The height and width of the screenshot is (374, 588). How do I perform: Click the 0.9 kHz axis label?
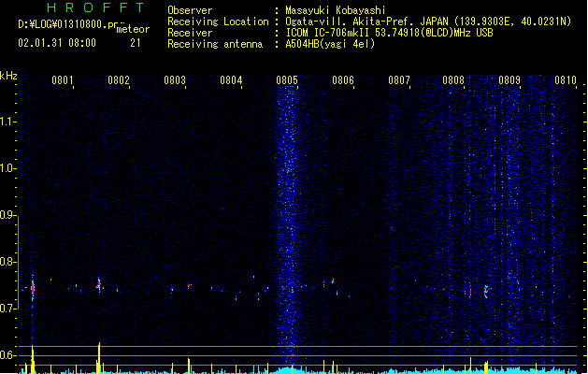pos(7,215)
